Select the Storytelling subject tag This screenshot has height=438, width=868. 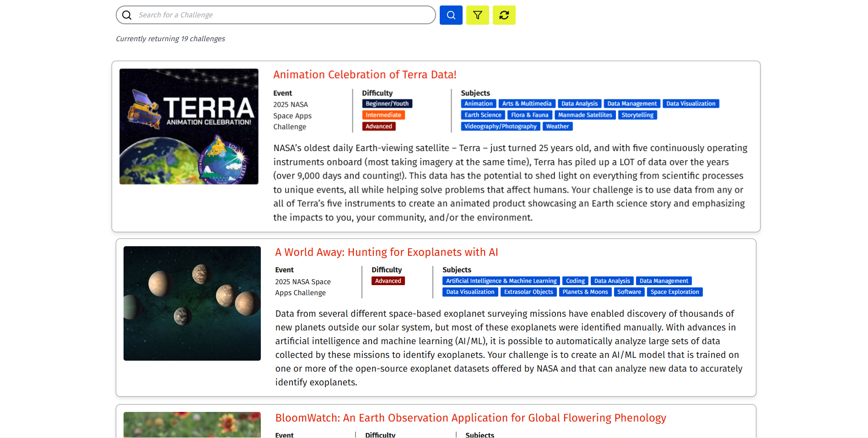point(637,115)
